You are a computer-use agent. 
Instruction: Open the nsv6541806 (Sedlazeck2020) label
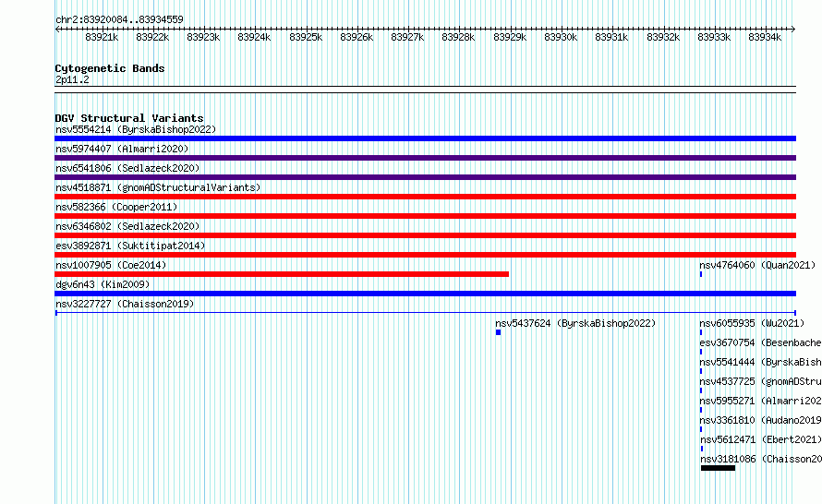pos(127,168)
